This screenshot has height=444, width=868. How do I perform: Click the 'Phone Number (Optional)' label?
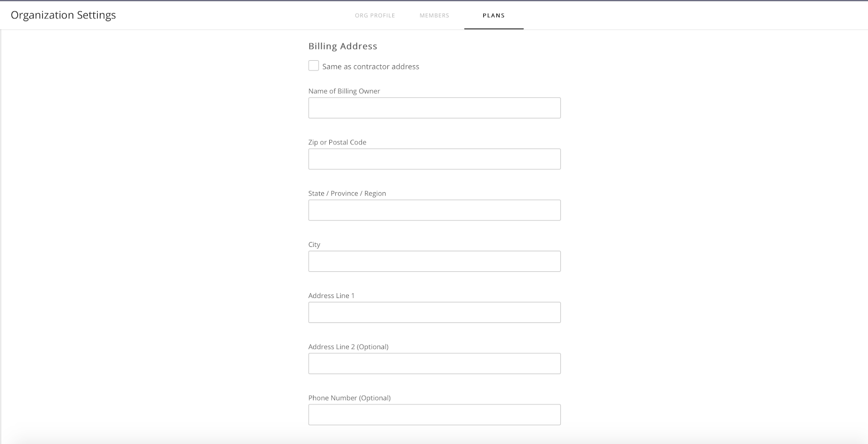pyautogui.click(x=349, y=398)
